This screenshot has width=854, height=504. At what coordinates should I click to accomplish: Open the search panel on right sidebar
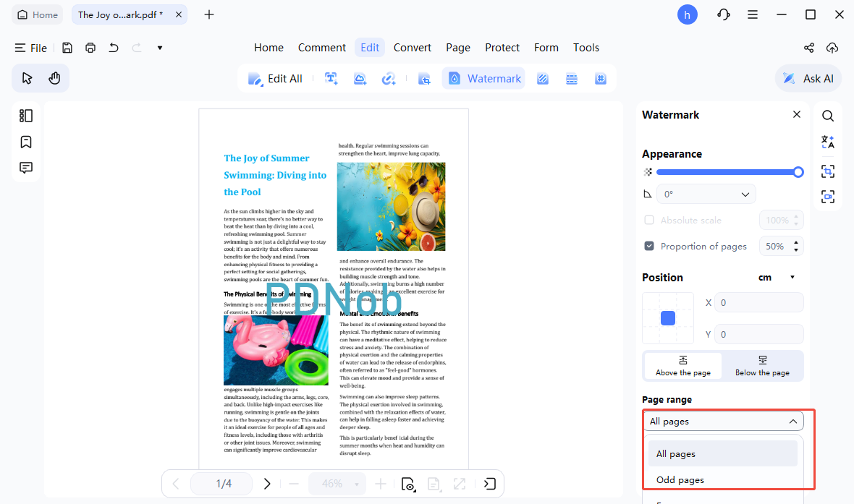click(x=828, y=115)
